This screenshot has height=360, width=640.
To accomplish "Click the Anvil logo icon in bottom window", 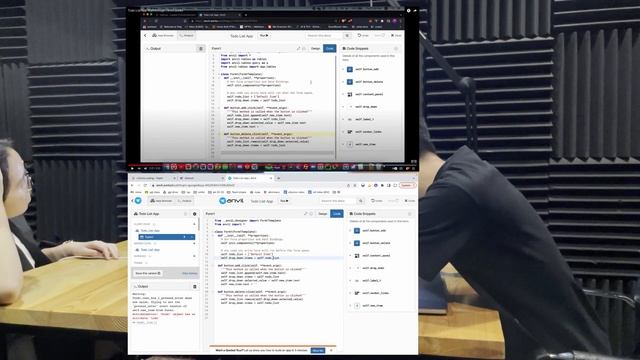I will 138,200.
